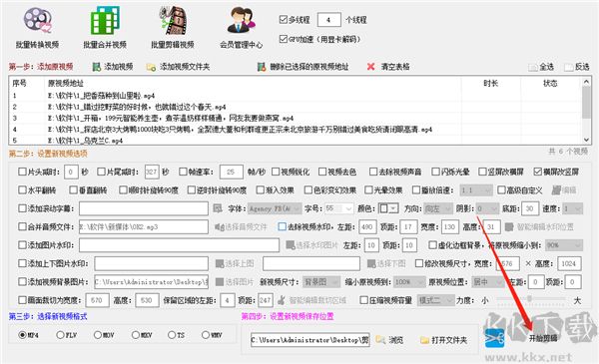Image resolution: width=599 pixels, height=364 pixels.
Task: Select the 乌克兰C.mp4 row in the list
Action: pyautogui.click(x=234, y=140)
